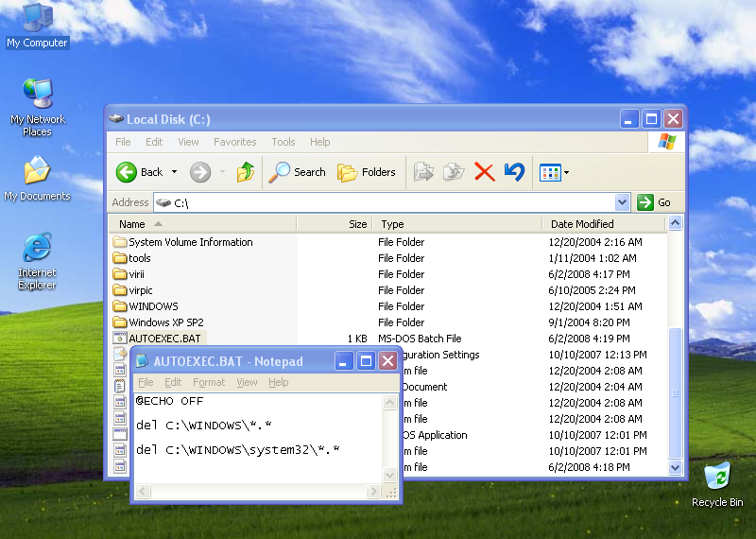Open the View menu in Local Disk window
This screenshot has width=756, height=539.
pyautogui.click(x=188, y=142)
